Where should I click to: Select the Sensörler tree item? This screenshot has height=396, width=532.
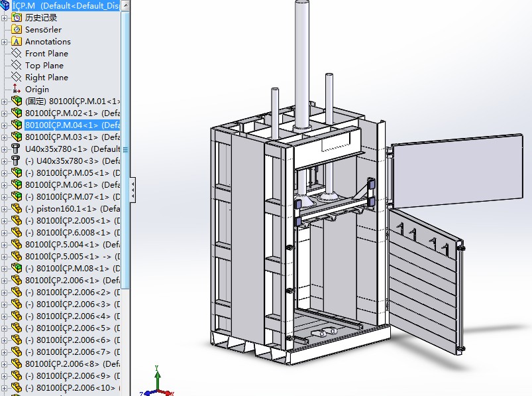(x=44, y=30)
